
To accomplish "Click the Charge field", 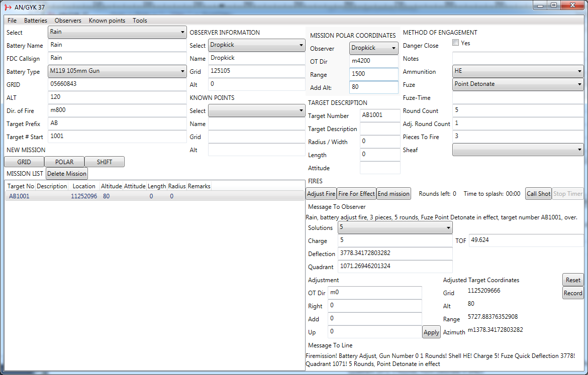I will coord(395,240).
